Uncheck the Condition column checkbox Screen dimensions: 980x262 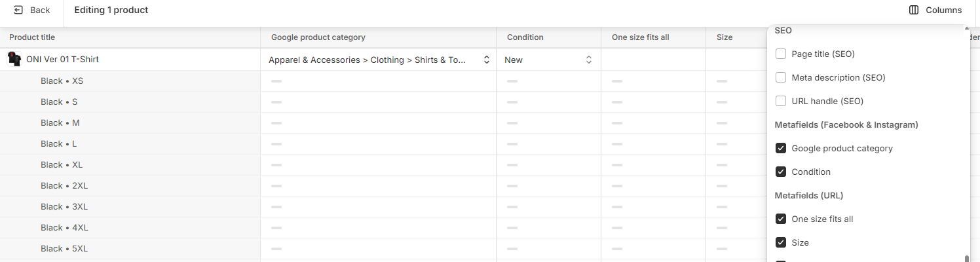[781, 172]
